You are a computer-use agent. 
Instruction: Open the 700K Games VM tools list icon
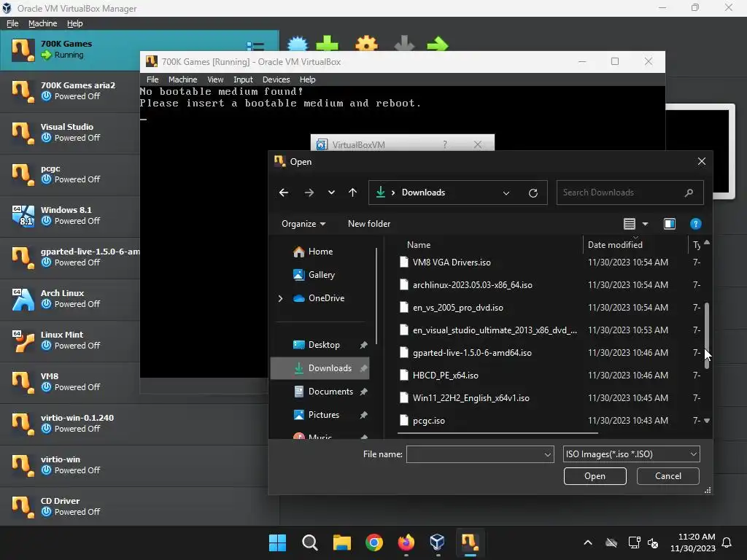255,46
